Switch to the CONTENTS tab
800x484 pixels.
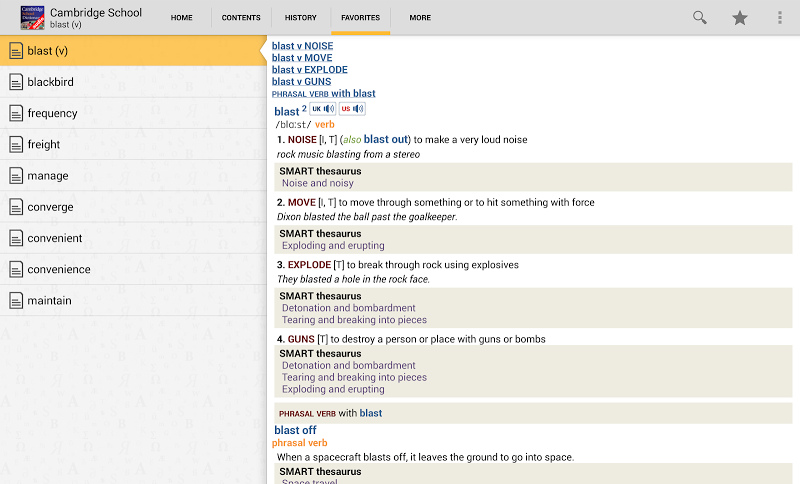click(x=241, y=17)
